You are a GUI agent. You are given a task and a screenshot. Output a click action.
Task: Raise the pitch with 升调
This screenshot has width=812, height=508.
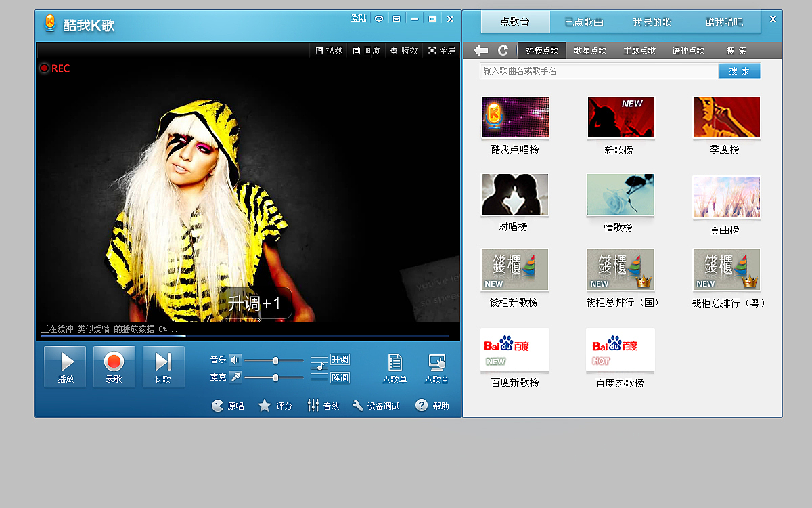pyautogui.click(x=340, y=360)
